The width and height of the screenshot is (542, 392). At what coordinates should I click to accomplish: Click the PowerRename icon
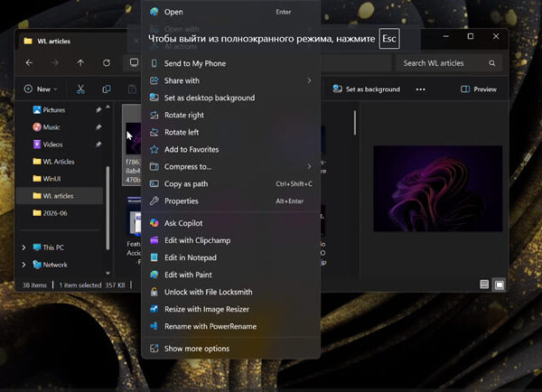pyautogui.click(x=154, y=327)
